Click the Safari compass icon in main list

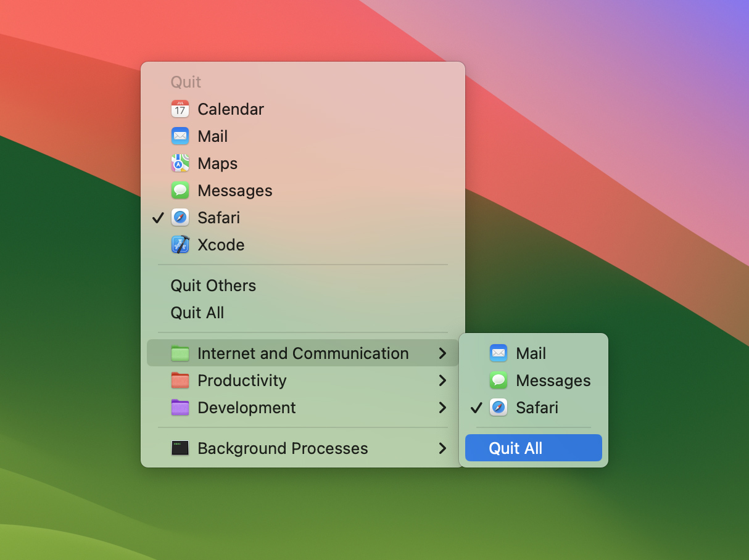[180, 218]
